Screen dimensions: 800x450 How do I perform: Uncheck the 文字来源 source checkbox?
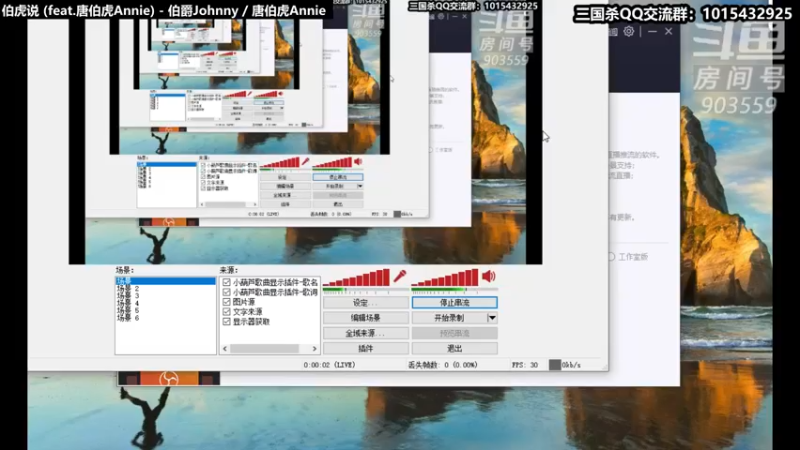[227, 312]
